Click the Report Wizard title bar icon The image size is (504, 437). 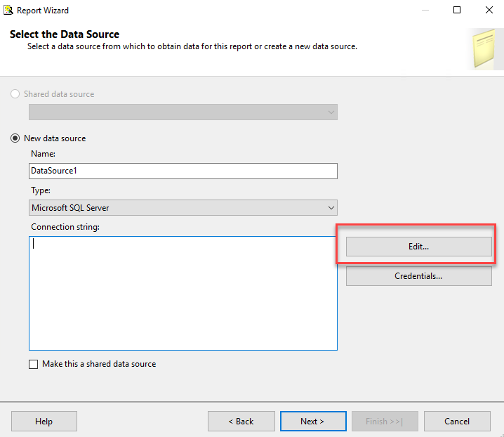pyautogui.click(x=11, y=11)
